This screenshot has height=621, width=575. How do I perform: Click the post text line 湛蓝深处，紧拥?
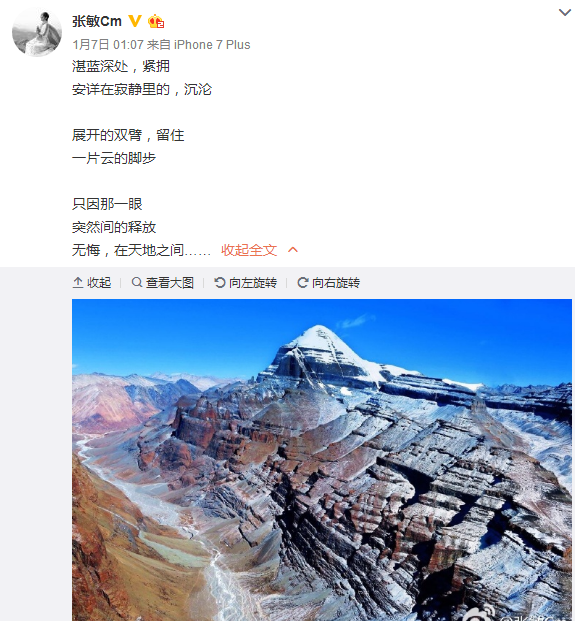(x=121, y=66)
